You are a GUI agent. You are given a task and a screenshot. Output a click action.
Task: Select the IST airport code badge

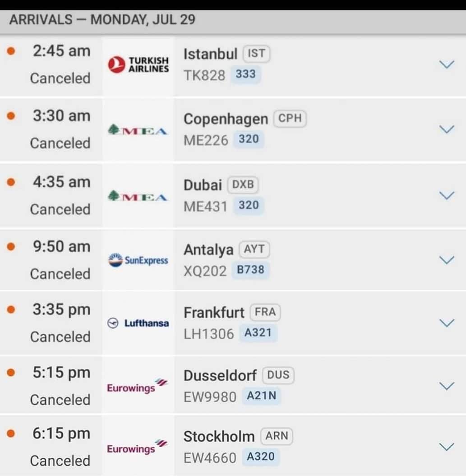click(x=256, y=54)
